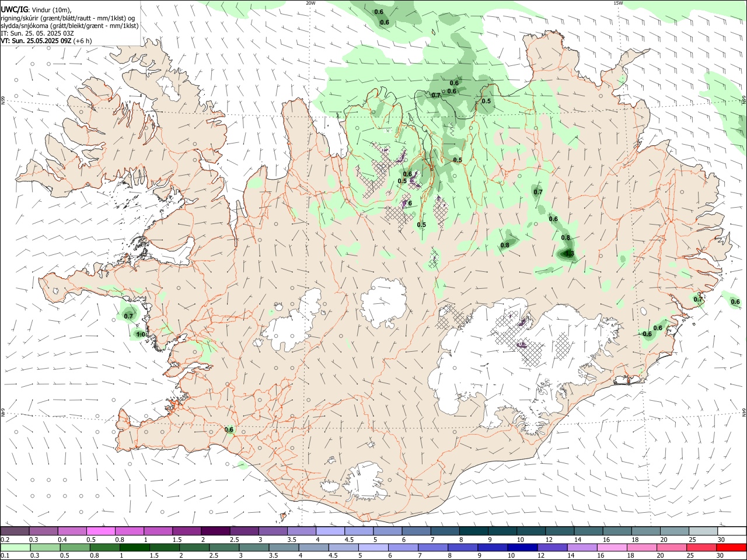Click the lavender swatch labeled 14 in lower legend
Viewport: 747px width, 560px height.
582,548
